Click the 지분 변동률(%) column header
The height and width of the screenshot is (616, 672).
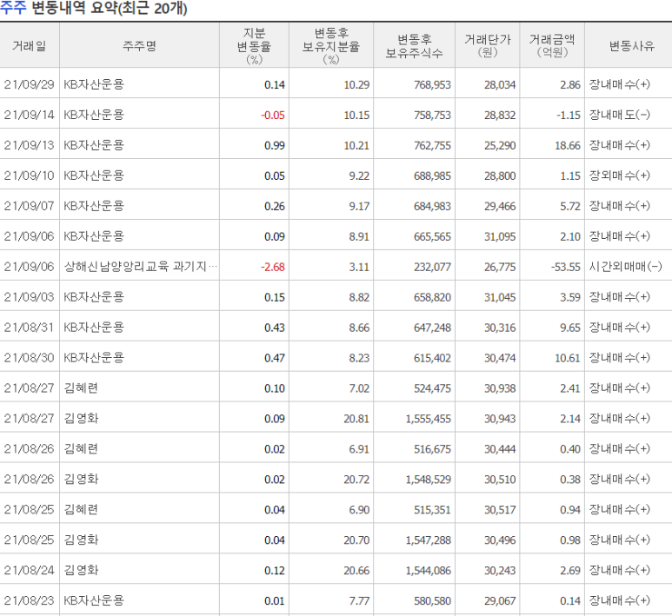254,46
